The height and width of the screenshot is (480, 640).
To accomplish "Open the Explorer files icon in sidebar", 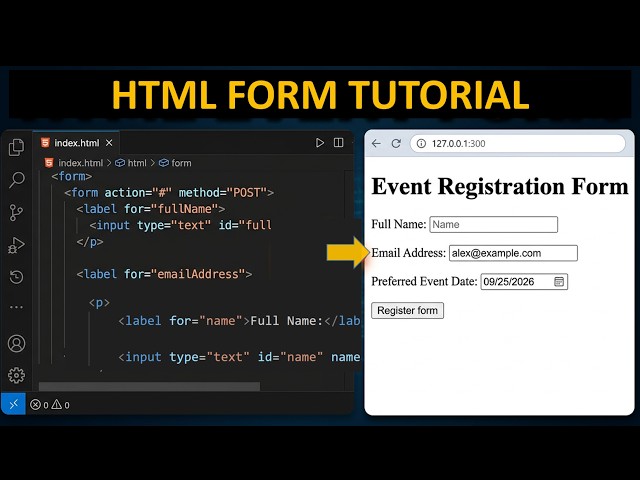I will pyautogui.click(x=16, y=147).
